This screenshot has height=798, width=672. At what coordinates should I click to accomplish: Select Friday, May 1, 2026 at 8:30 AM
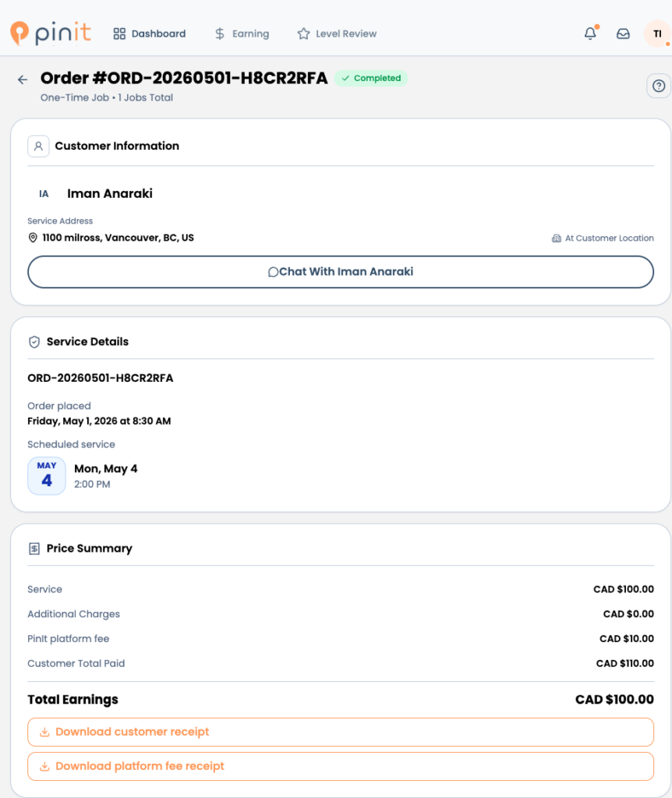click(x=99, y=421)
